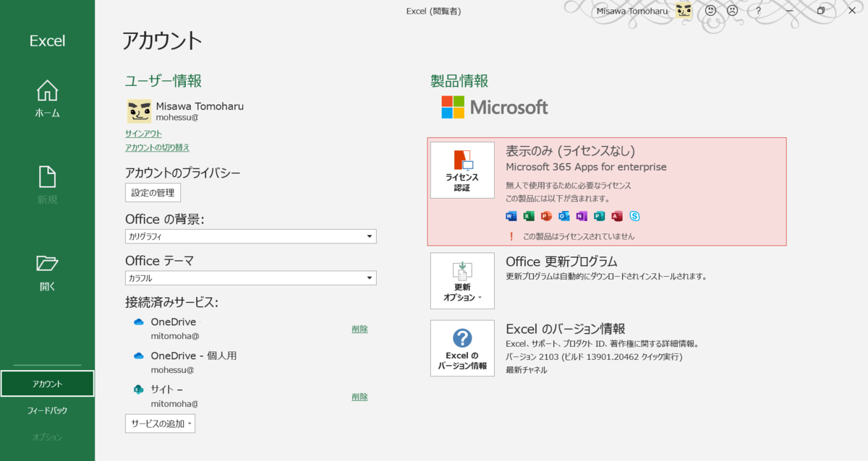Click the 最新チャネル text

point(527,370)
